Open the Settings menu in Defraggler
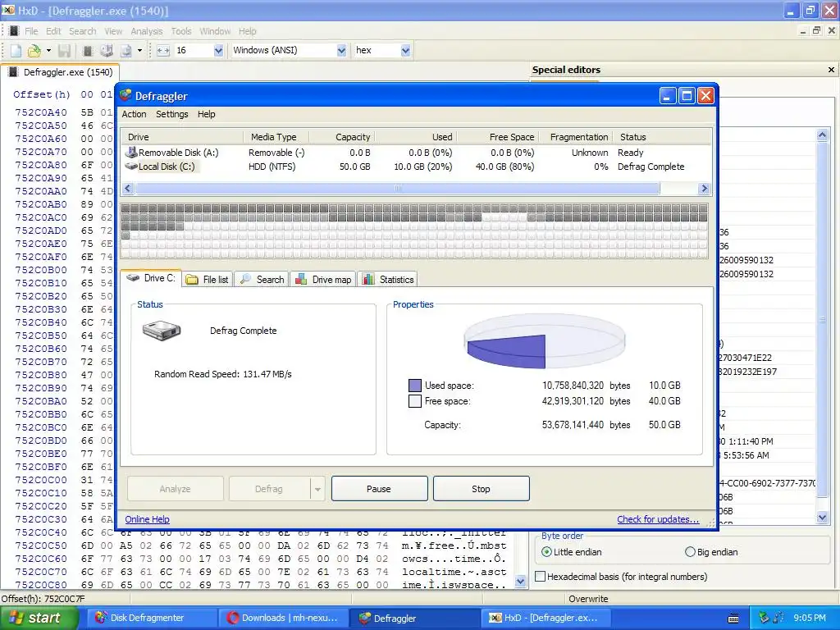This screenshot has height=630, width=840. pyautogui.click(x=172, y=114)
